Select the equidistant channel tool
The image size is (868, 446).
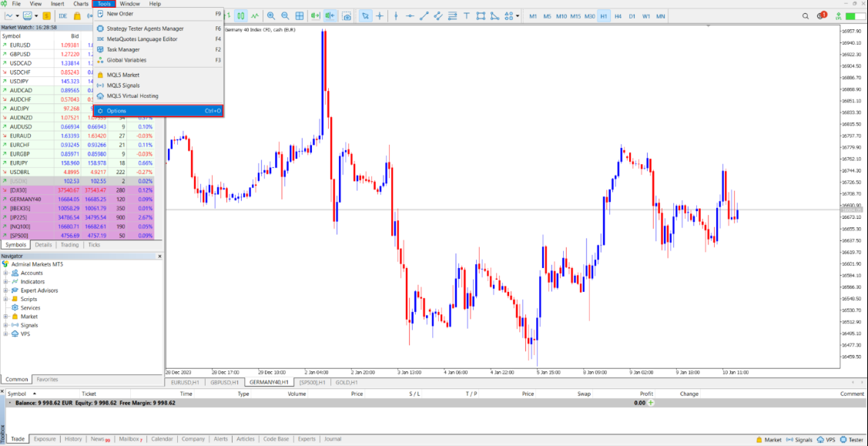[x=438, y=16]
